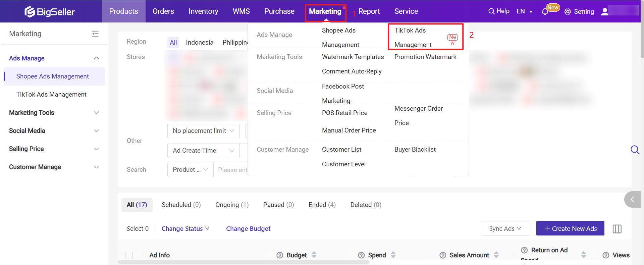Image resolution: width=644 pixels, height=265 pixels.
Task: Switch to the All (17) tab
Action: point(137,205)
